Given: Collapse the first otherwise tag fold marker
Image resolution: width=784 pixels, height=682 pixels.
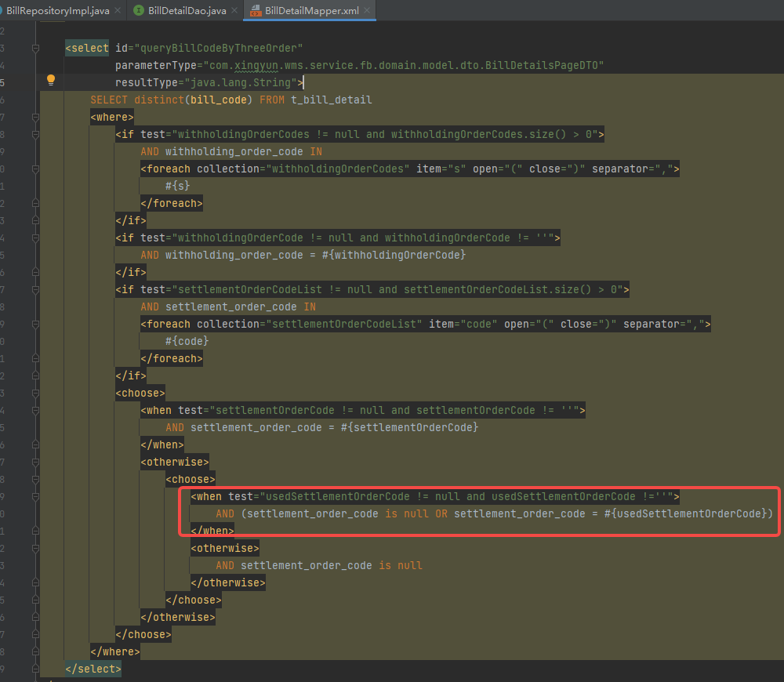Looking at the screenshot, I should 35,462.
